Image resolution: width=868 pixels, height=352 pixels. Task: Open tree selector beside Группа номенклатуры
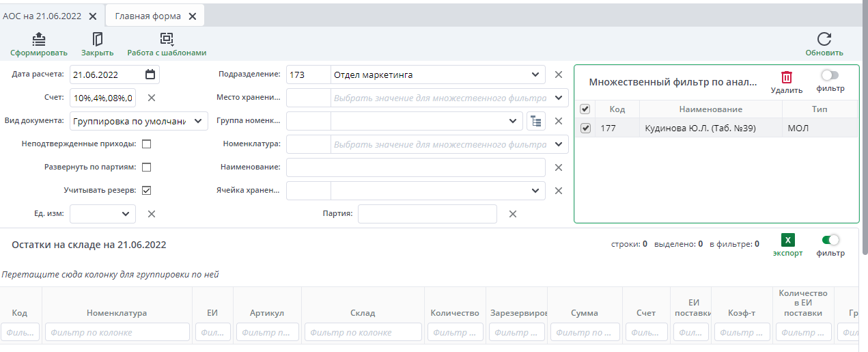535,121
